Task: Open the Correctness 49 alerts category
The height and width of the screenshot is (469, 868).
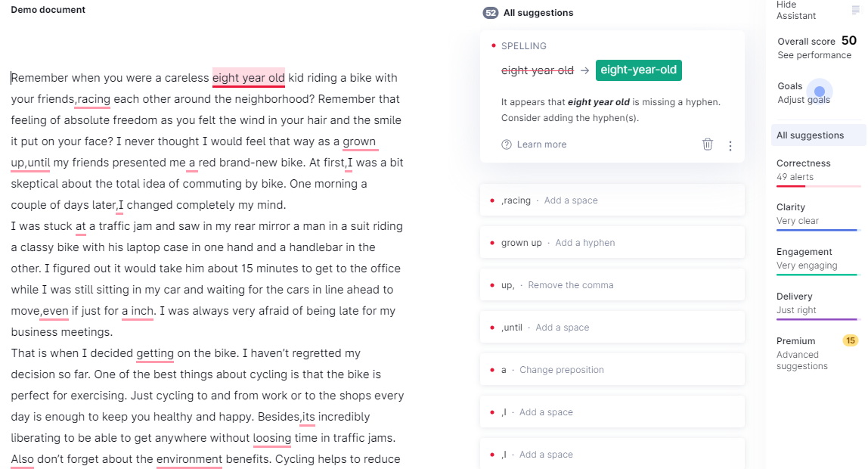Action: [x=817, y=170]
